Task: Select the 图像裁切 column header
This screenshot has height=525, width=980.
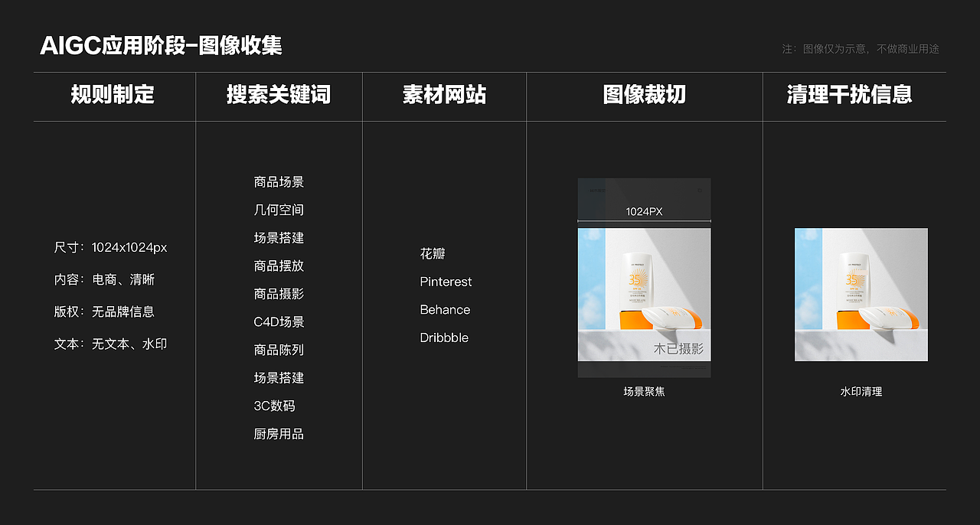Action: (x=644, y=96)
